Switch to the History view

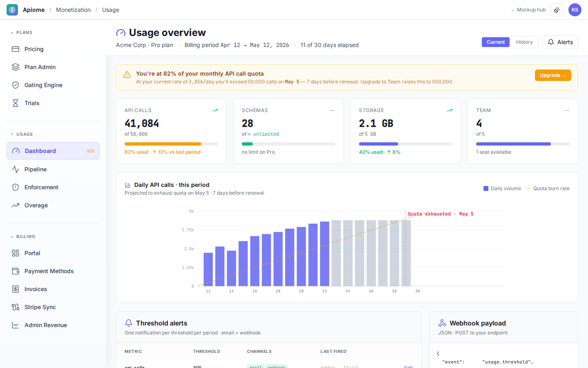point(524,42)
